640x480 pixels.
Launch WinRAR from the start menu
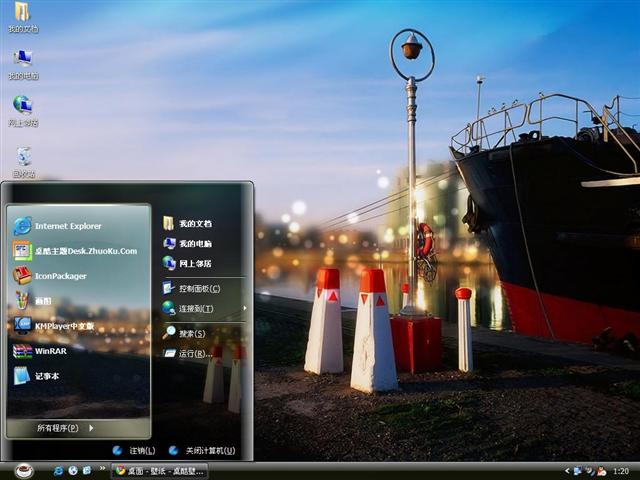[x=50, y=351]
